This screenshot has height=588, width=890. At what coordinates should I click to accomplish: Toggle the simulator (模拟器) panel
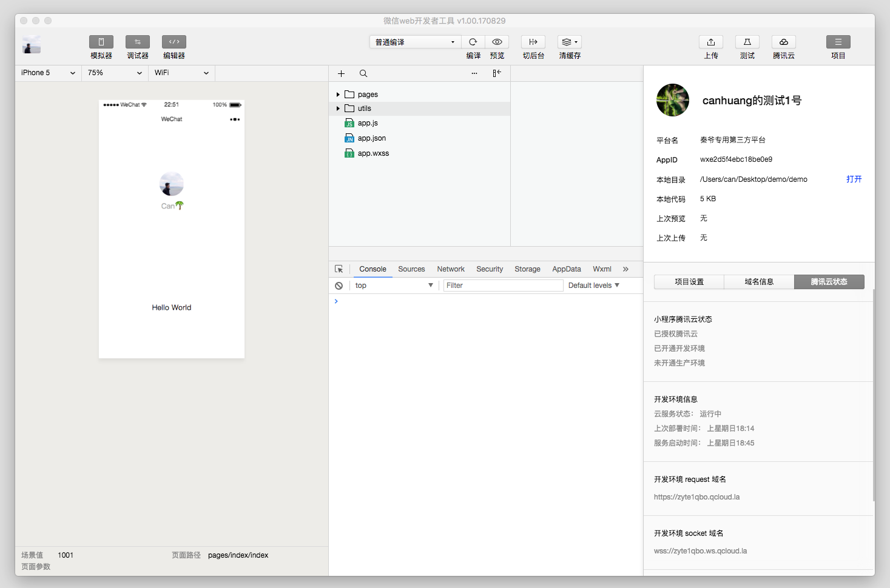pos(101,42)
